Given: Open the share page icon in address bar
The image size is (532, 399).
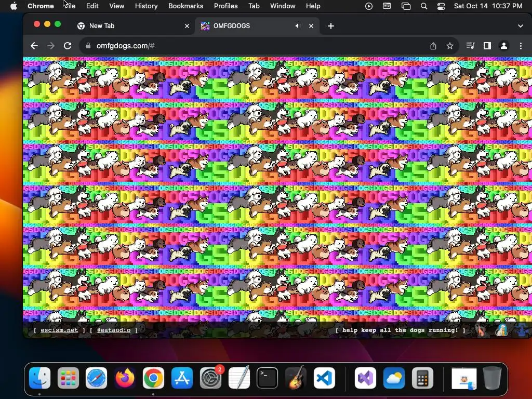Looking at the screenshot, I should click(433, 46).
